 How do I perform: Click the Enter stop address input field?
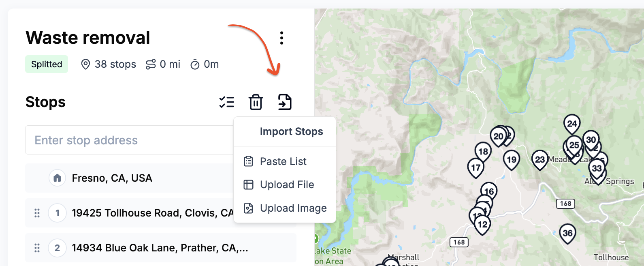click(x=122, y=140)
